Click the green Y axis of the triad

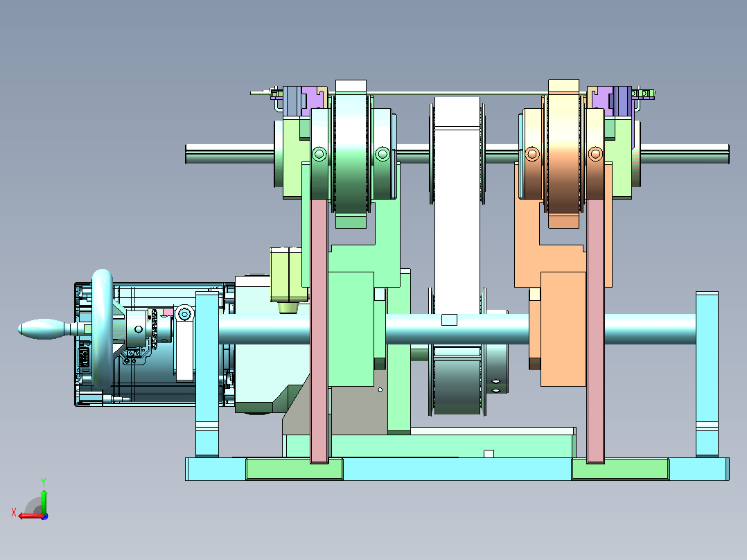(44, 500)
